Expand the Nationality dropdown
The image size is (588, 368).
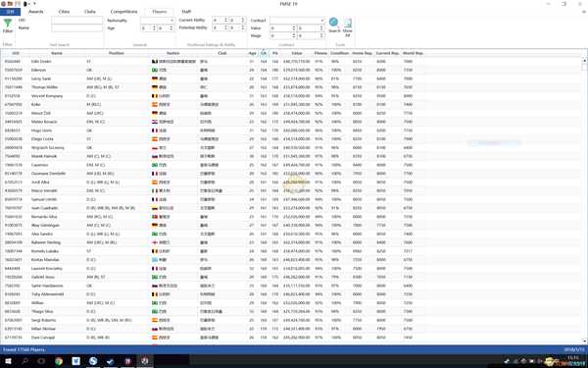click(x=171, y=21)
